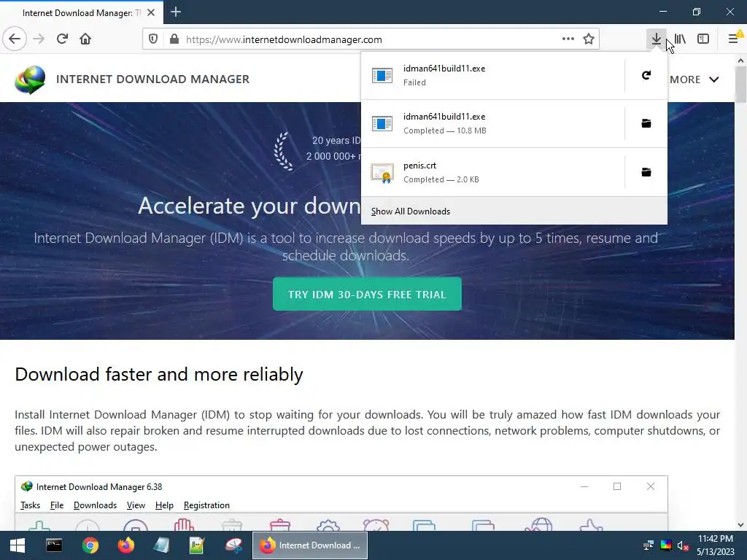The width and height of the screenshot is (747, 560).
Task: Click the muted volume tray icon
Action: click(x=683, y=545)
